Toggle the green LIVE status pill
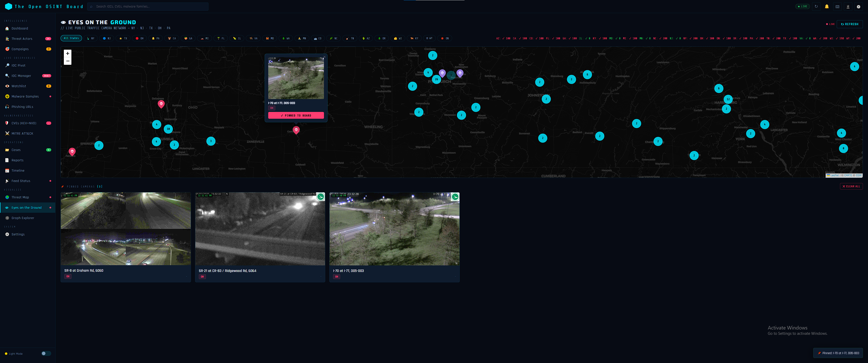The width and height of the screenshot is (868, 363). click(x=802, y=6)
